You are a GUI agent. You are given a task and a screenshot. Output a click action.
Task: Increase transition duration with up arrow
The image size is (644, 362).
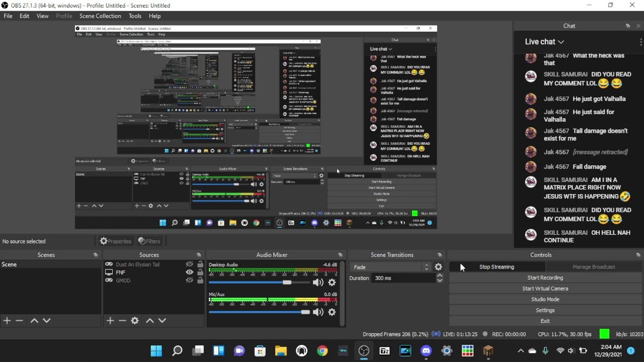tap(440, 276)
